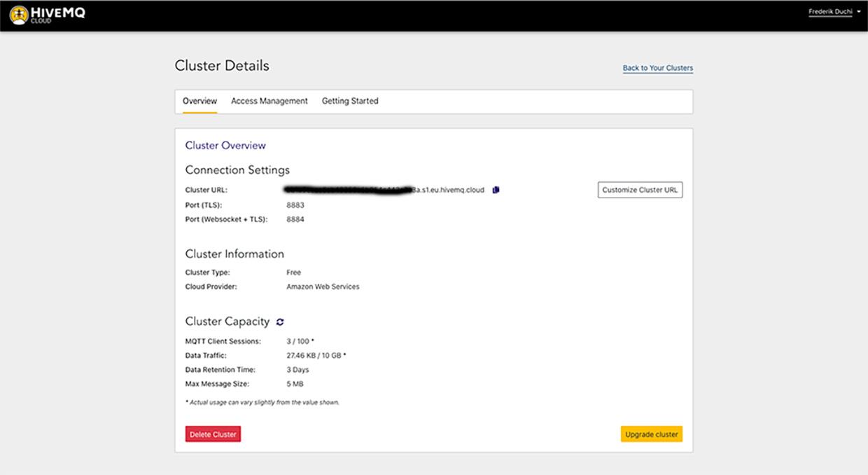Open the Frederik Duchi account dropdown
The height and width of the screenshot is (475, 868).
[x=834, y=12]
